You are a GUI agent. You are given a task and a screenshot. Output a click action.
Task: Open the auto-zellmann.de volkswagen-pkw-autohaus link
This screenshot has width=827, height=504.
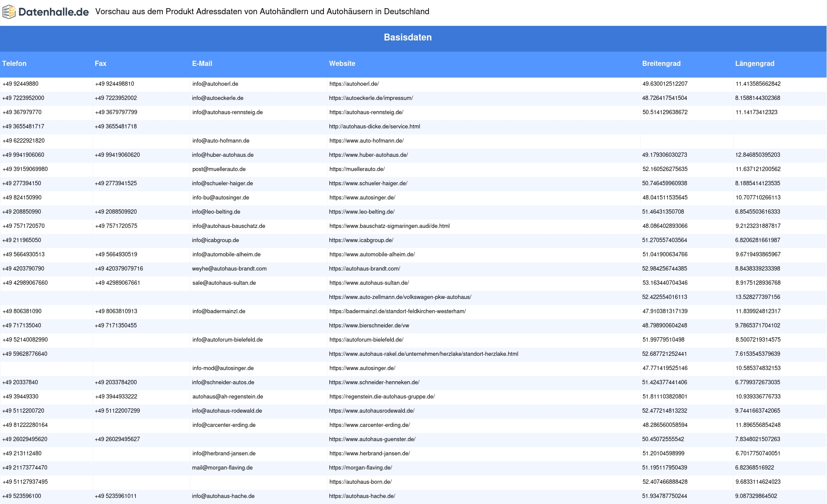pyautogui.click(x=400, y=297)
